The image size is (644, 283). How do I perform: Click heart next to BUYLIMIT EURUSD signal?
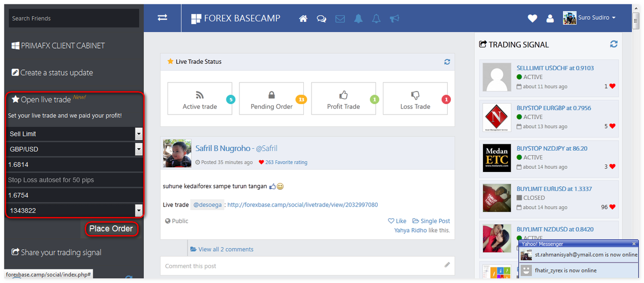point(612,207)
